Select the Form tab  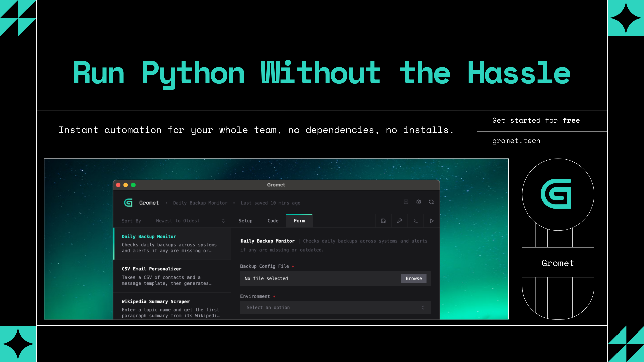point(299,221)
